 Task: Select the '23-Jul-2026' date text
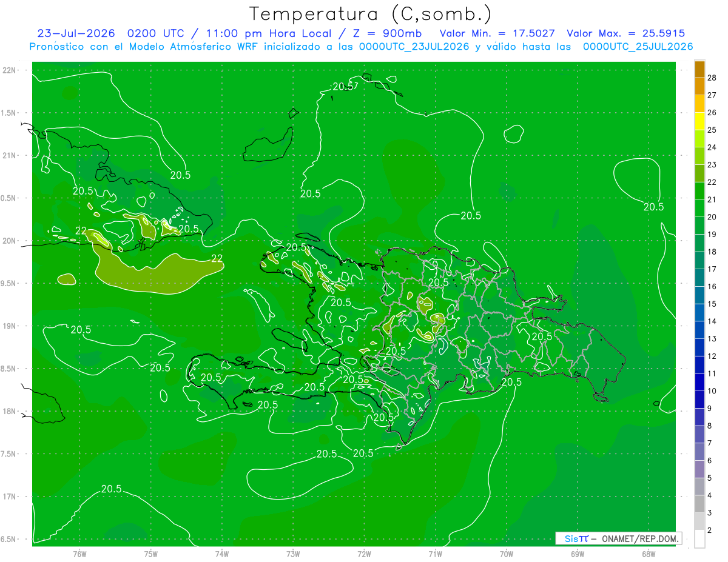click(76, 33)
